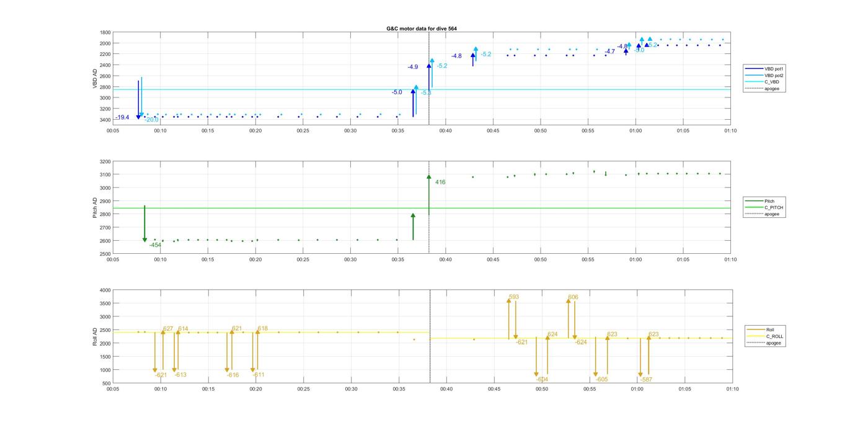This screenshot has width=868, height=430.
Task: Click the "-624" roll data label
Action: point(581,343)
